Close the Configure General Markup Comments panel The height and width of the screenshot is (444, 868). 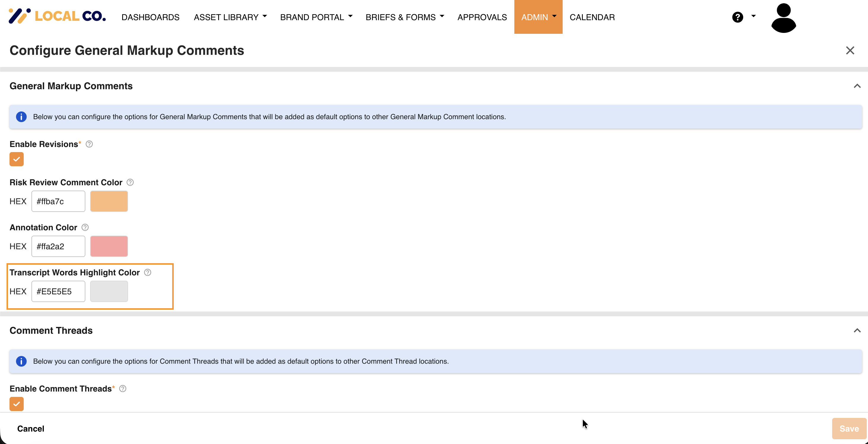850,50
